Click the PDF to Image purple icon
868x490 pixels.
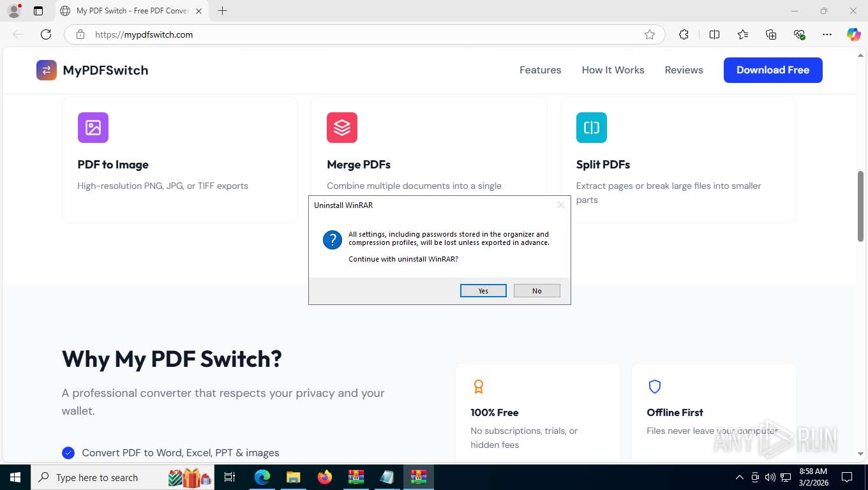coord(93,128)
